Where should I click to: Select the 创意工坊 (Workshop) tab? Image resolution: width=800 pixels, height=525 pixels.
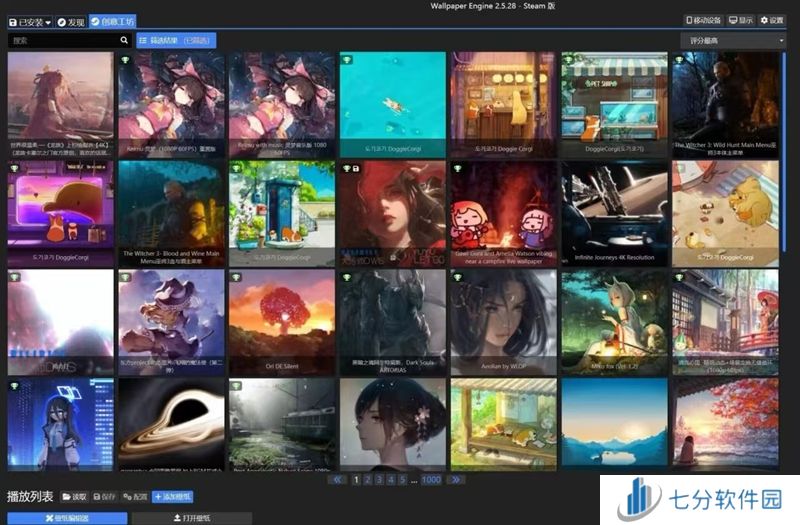point(112,21)
